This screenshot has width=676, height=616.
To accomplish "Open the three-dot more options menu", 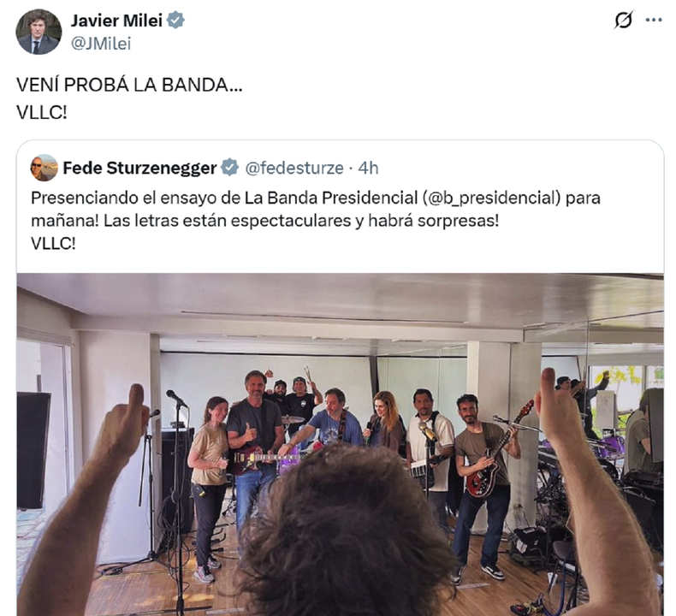I will tap(654, 20).
